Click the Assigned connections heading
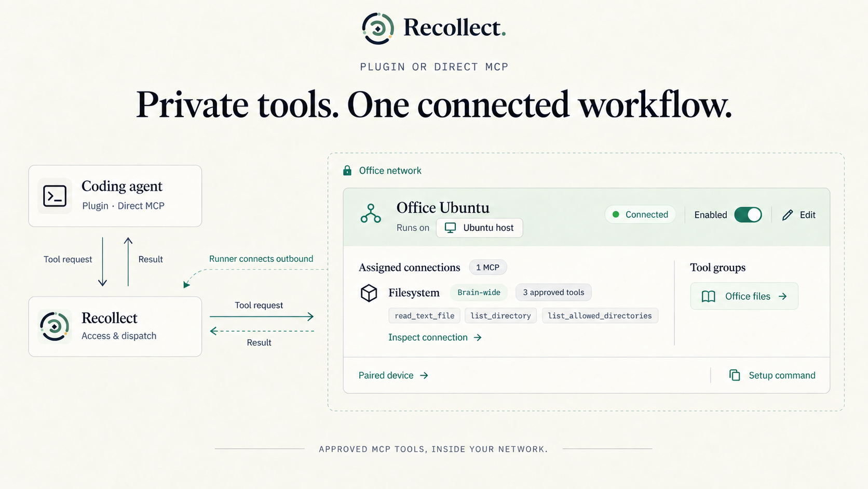Viewport: 868px width, 489px height. 409,267
